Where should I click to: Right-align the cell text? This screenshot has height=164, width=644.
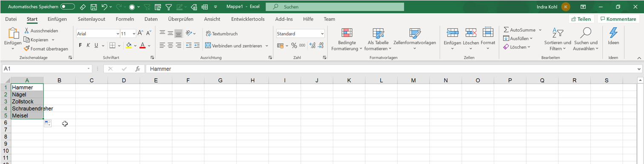coord(178,45)
